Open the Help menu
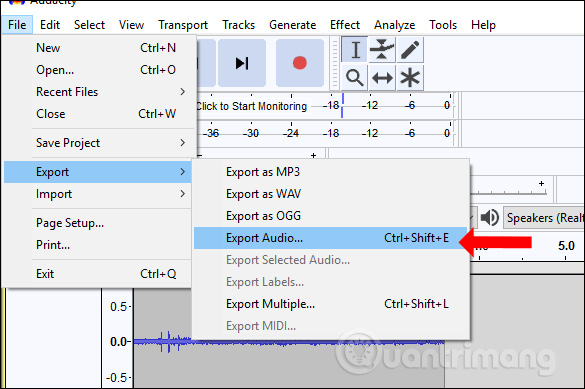 [x=483, y=25]
